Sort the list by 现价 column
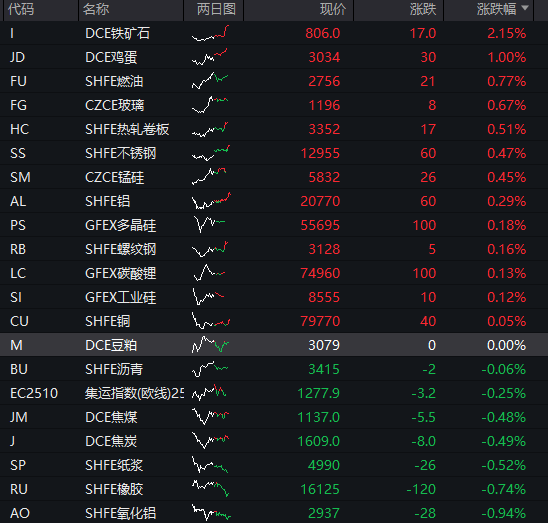This screenshot has width=548, height=523. (x=333, y=9)
